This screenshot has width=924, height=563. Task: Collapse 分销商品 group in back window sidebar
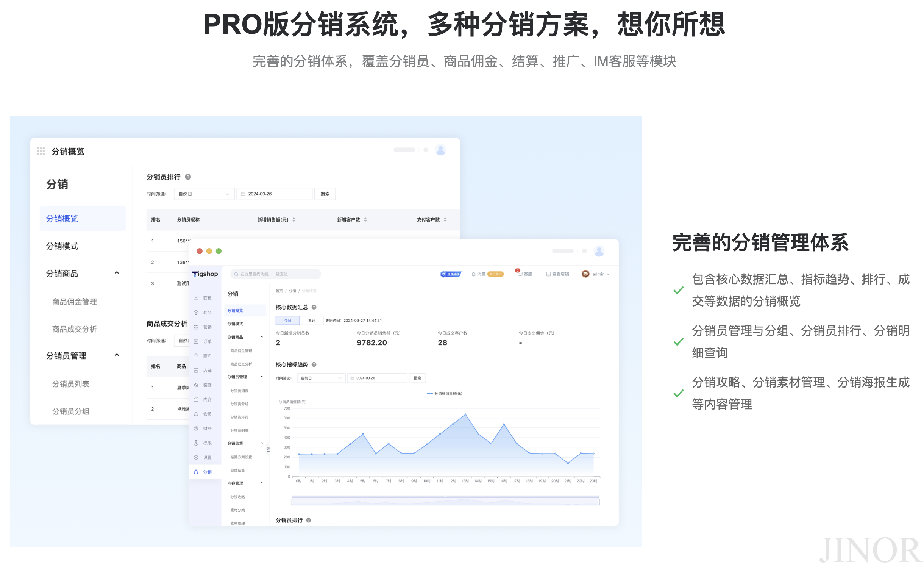[x=117, y=273]
